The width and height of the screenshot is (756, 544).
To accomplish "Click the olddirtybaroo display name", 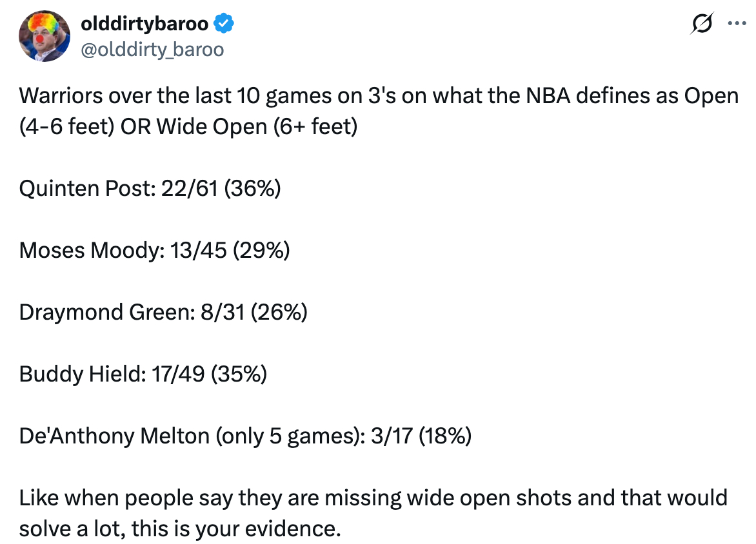I will point(144,24).
